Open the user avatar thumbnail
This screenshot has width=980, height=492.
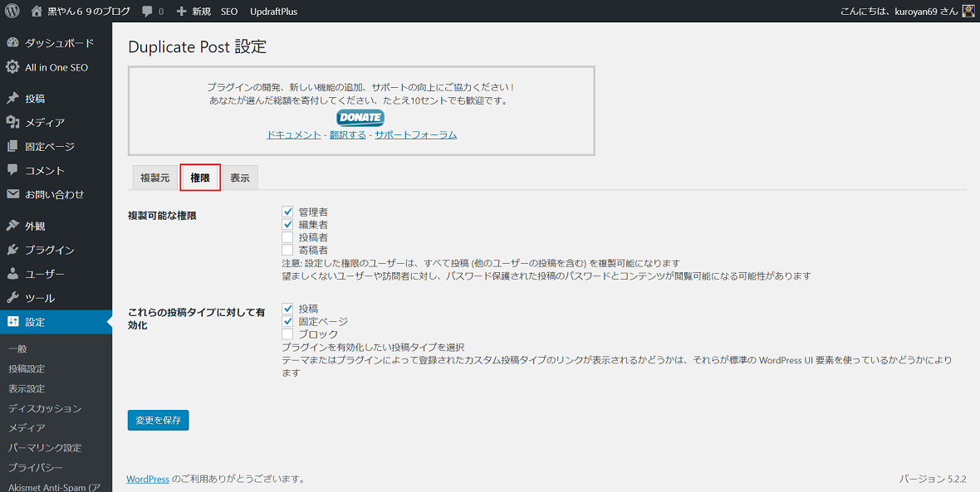point(968,12)
